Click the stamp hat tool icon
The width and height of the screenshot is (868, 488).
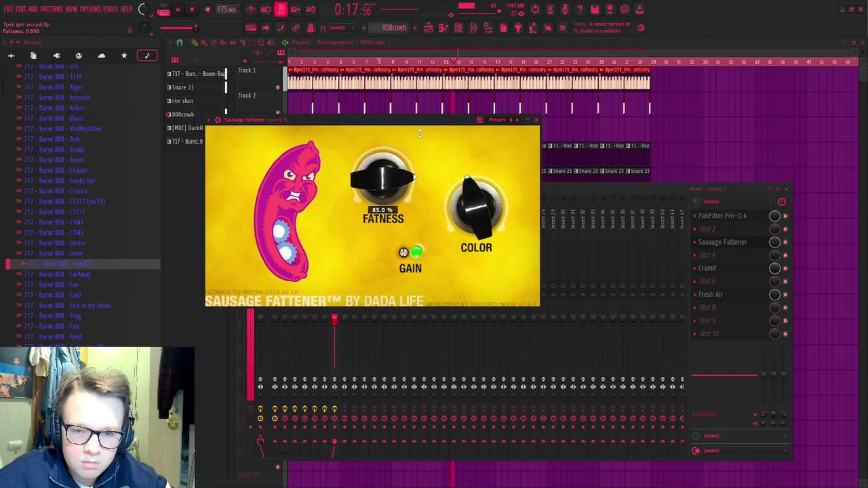tap(311, 28)
